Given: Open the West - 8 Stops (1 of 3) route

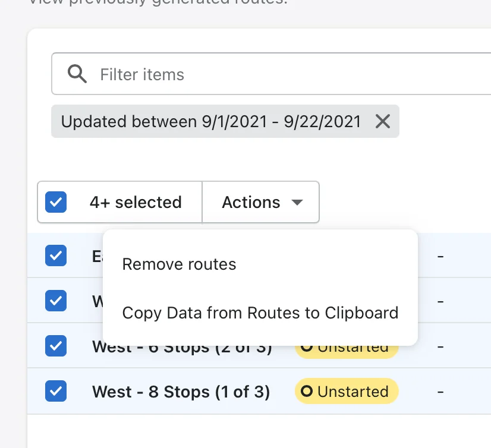Looking at the screenshot, I should [x=181, y=392].
